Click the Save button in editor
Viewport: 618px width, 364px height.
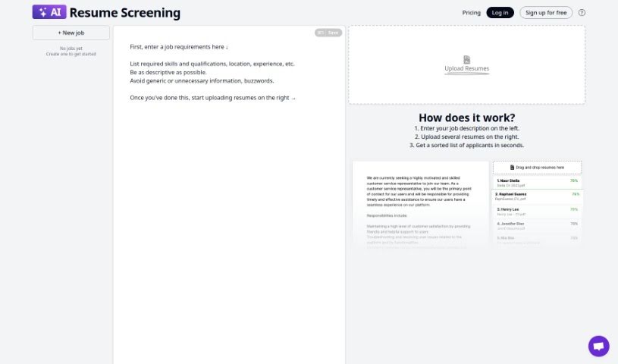[x=328, y=33]
